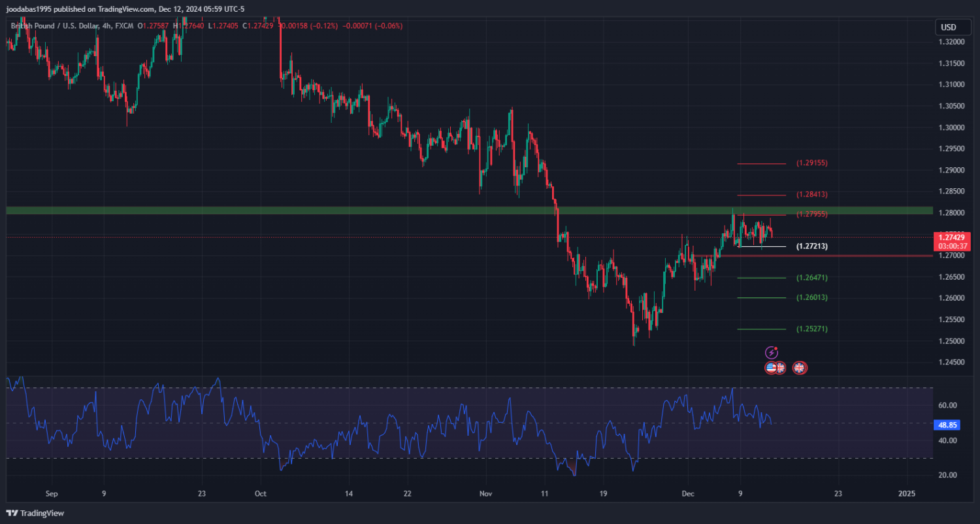980x524 pixels.
Task: Click the current price label 1.27429
Action: point(952,237)
